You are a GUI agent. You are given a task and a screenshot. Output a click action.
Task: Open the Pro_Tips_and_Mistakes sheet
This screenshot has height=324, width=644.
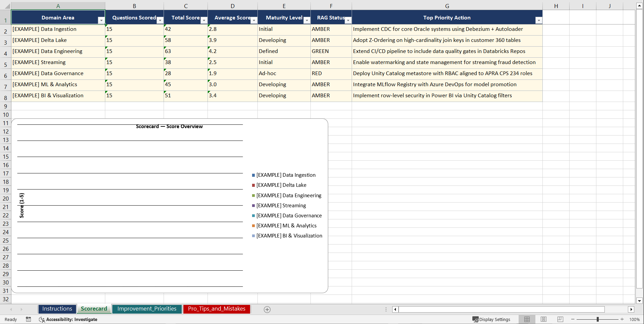tap(216, 309)
